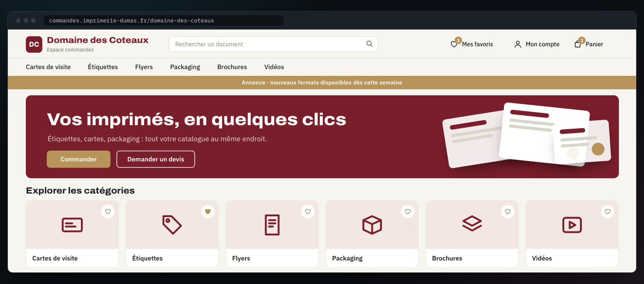This screenshot has height=284, width=644.
Task: Open Vidéos in navigation bar
Action: pos(274,67)
